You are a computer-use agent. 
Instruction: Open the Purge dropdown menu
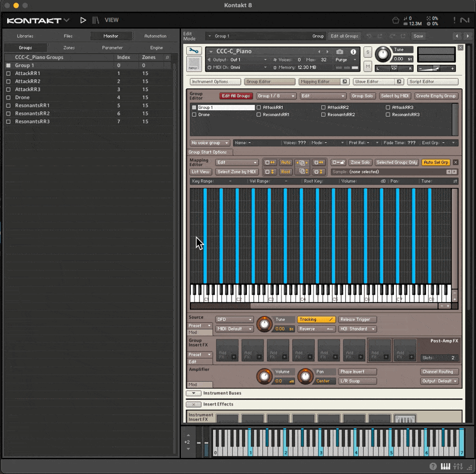click(x=346, y=60)
